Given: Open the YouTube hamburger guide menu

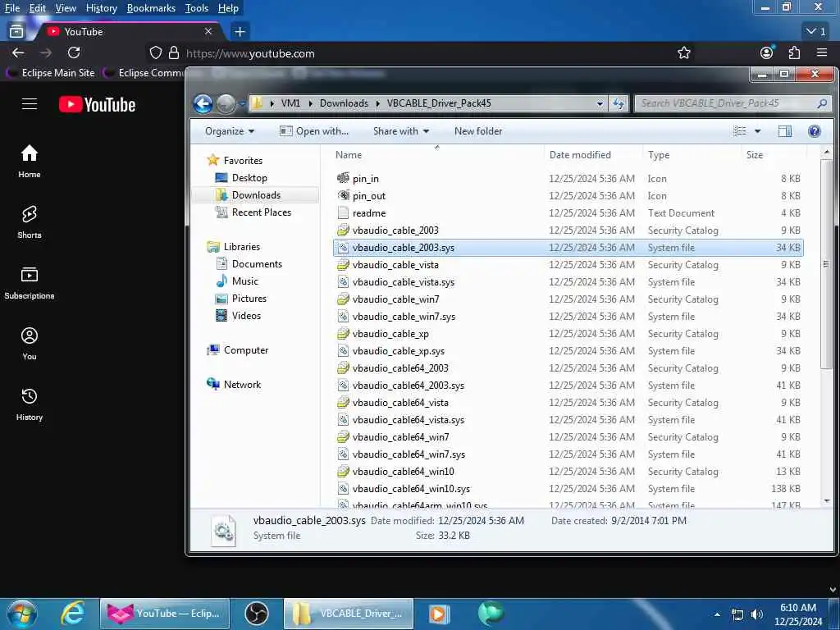Looking at the screenshot, I should coord(30,104).
